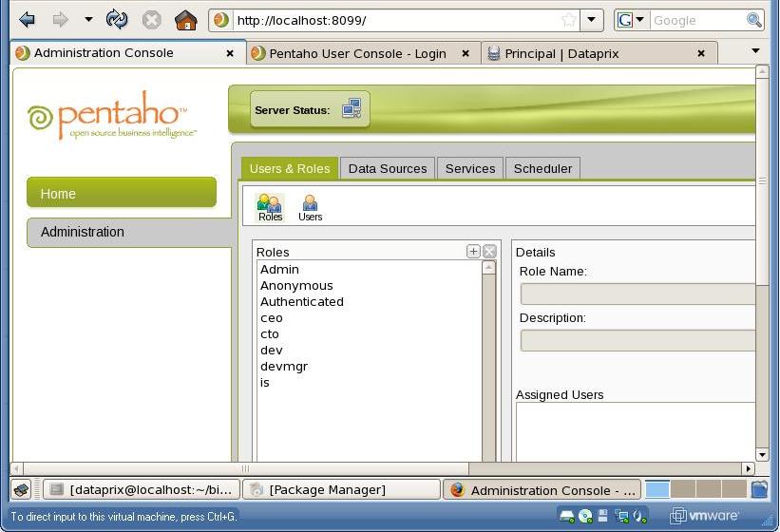Open Administration Console taskbar item
780x532 pixels.
pos(542,490)
